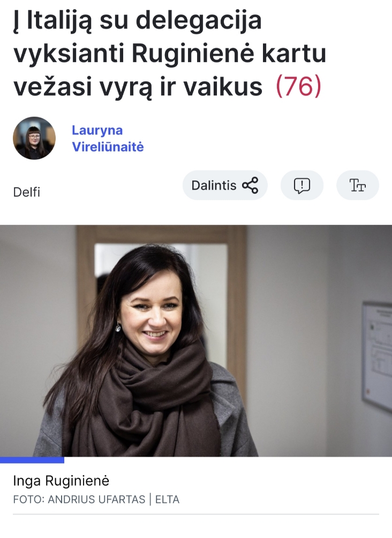Click the Inga Ruginienė photo caption
The image size is (392, 538).
(61, 481)
